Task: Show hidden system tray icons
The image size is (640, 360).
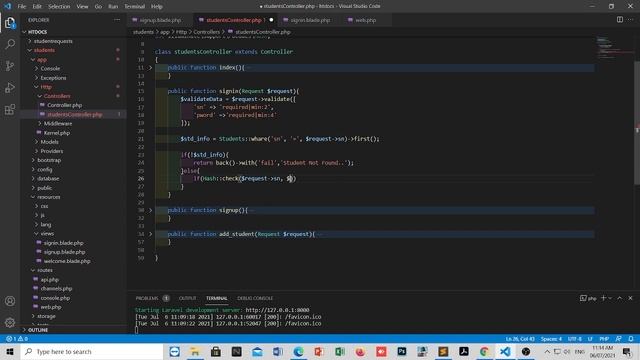Action: (x=547, y=351)
